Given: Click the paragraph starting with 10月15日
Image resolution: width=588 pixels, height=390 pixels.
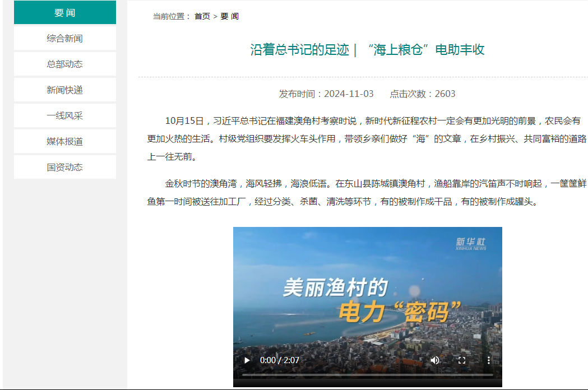Looking at the screenshot, I should coord(367,139).
